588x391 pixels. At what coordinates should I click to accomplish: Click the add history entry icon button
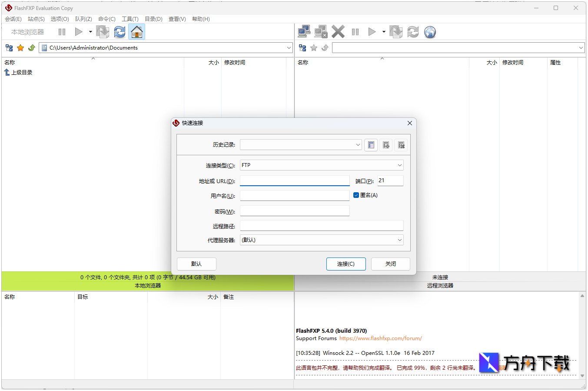pyautogui.click(x=386, y=145)
